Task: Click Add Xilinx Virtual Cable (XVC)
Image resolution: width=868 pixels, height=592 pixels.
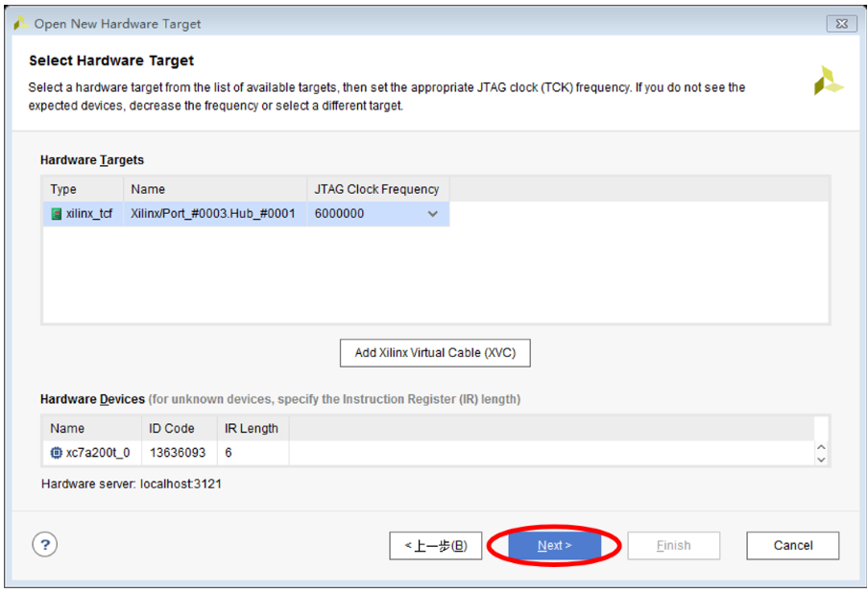Action: pyautogui.click(x=435, y=353)
